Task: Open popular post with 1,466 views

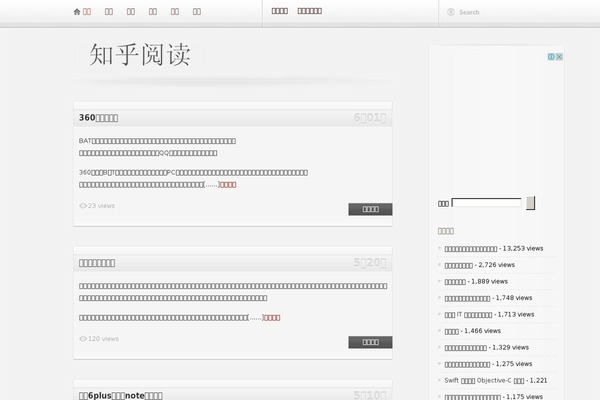Action: pos(452,331)
